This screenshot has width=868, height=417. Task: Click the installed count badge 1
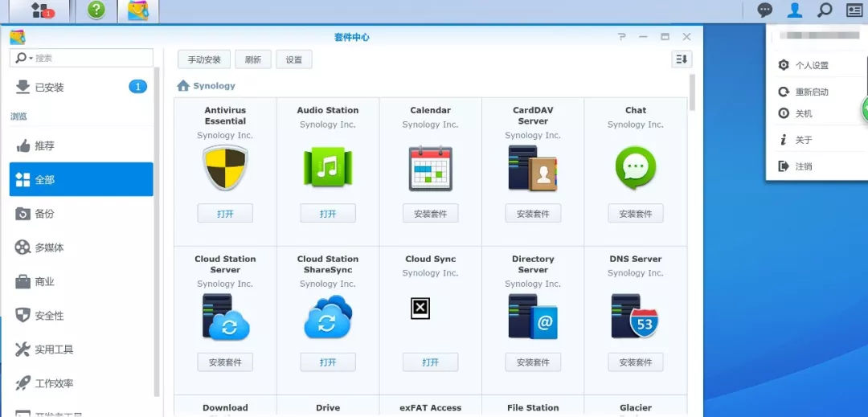(138, 87)
